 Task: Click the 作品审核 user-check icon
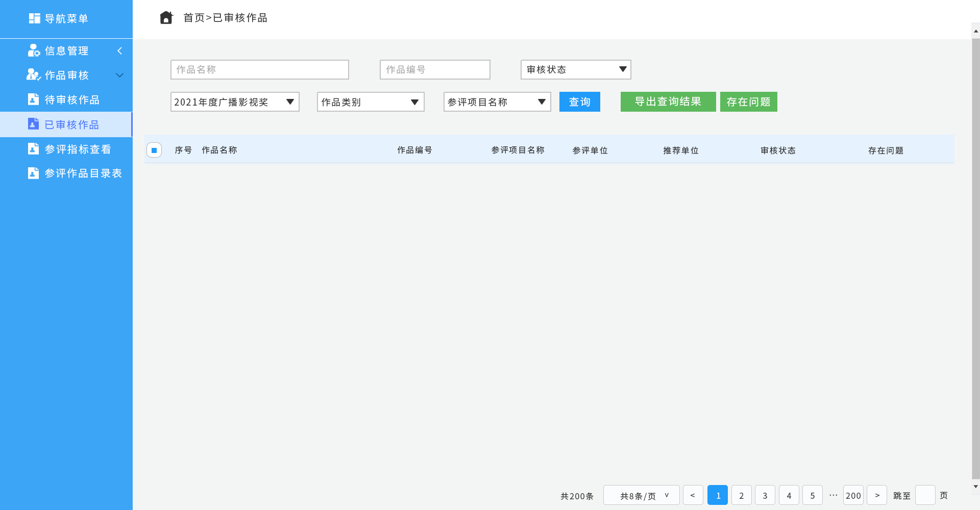click(34, 75)
